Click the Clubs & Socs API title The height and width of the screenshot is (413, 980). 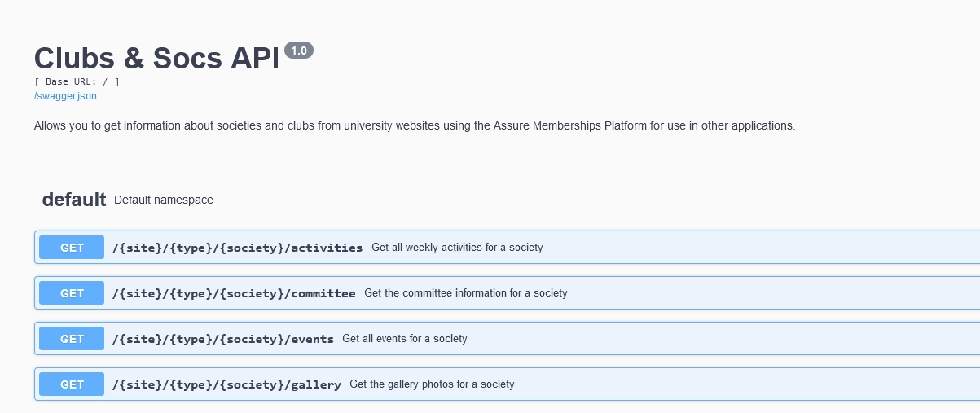coord(156,58)
